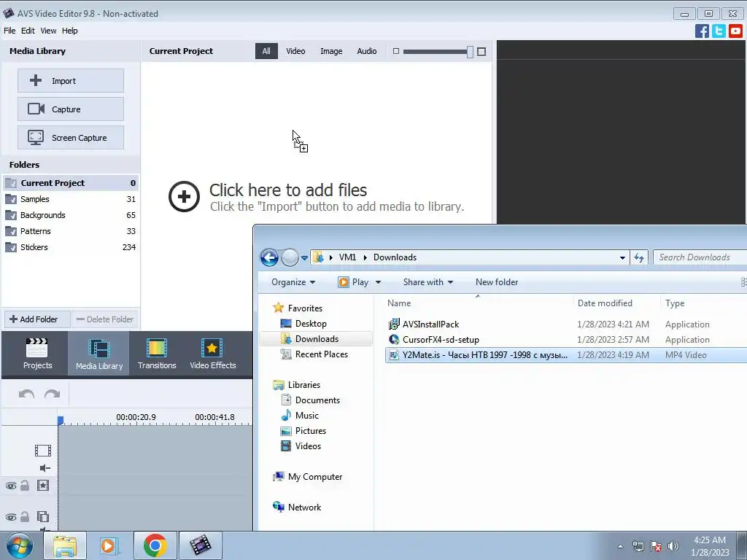Open the Share with dropdown
The height and width of the screenshot is (560, 747).
click(x=427, y=282)
